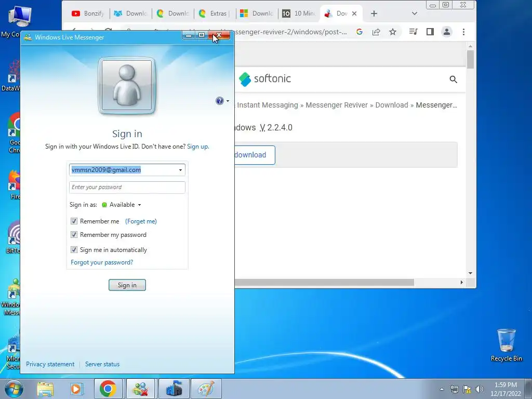Switch to the second Downlo tab in Chrome

pyautogui.click(x=172, y=14)
